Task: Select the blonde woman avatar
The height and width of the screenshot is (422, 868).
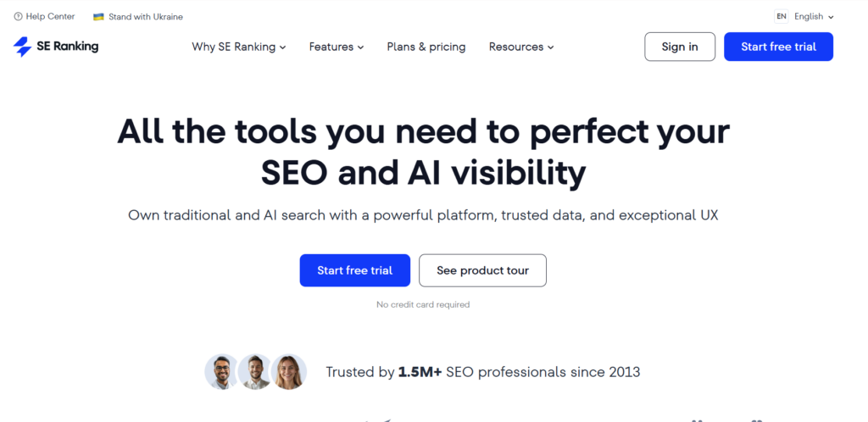Action: [288, 372]
